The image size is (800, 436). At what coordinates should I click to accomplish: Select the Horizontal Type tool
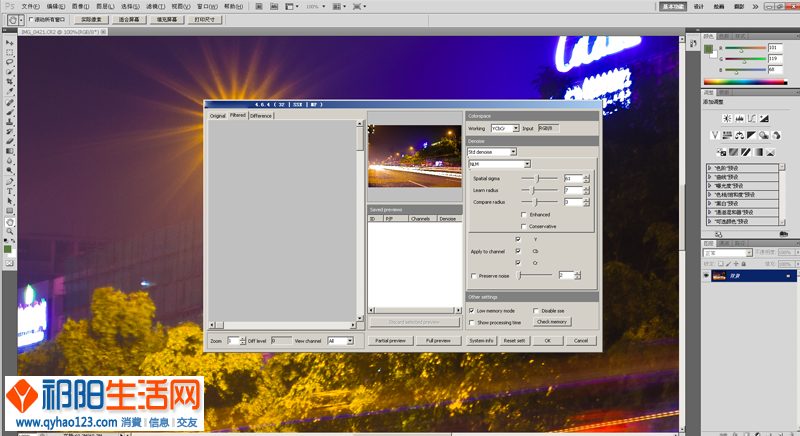(x=9, y=191)
